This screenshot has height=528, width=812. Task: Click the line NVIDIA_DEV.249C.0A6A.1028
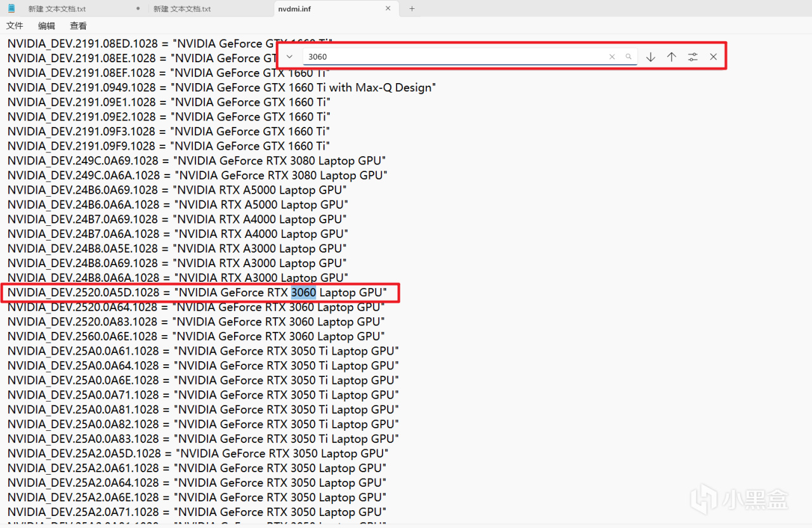point(197,175)
